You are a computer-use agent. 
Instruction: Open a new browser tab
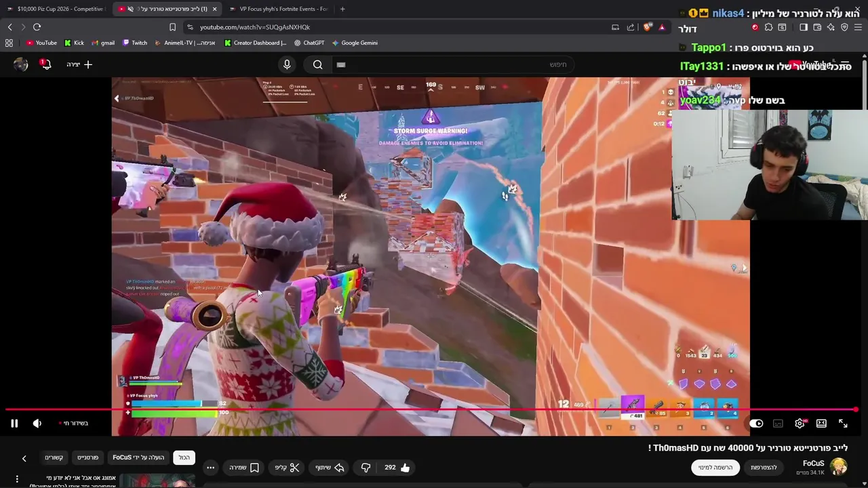click(342, 9)
